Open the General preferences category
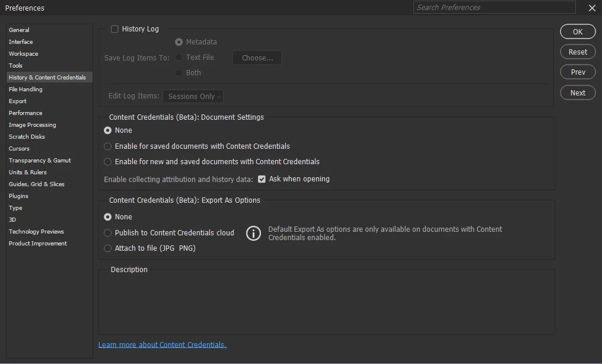The height and width of the screenshot is (364, 602). 19,30
